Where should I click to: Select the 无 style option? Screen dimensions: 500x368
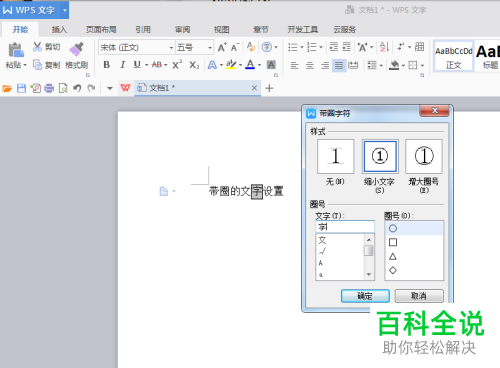coord(335,156)
